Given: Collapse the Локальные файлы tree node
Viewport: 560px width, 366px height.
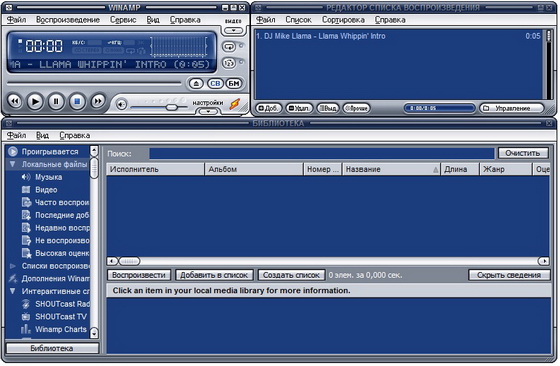Looking at the screenshot, I should tap(13, 164).
